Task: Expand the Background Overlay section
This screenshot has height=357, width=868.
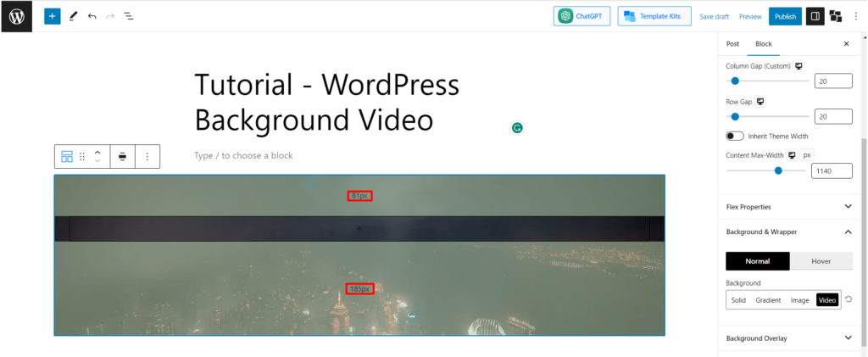Action: [x=789, y=338]
